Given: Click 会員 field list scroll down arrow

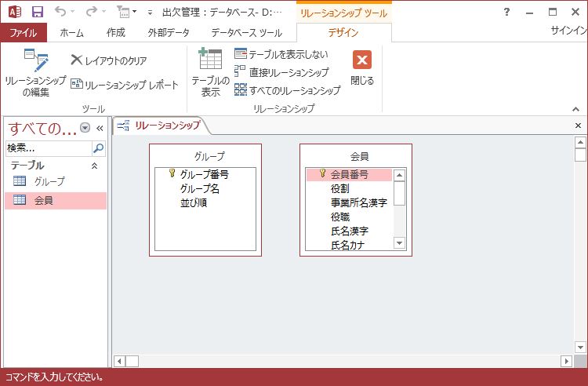Looking at the screenshot, I should [399, 243].
